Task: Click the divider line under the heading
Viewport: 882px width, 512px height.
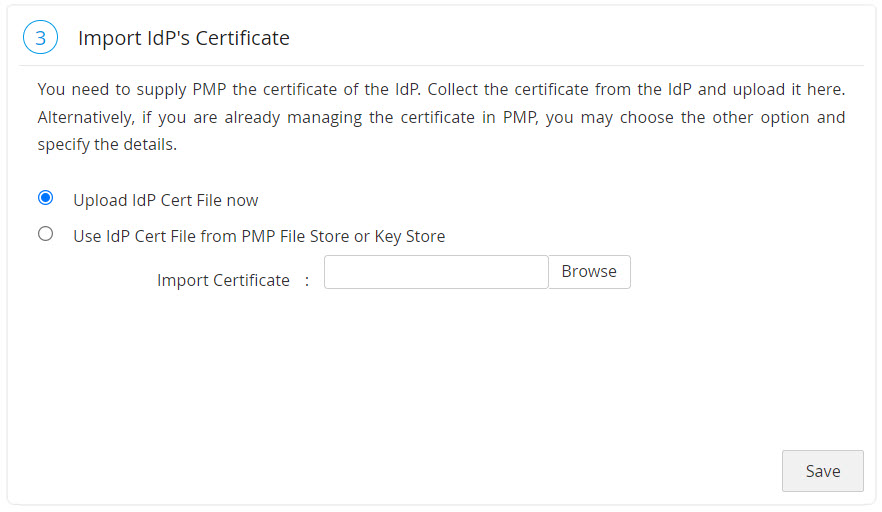Action: [x=440, y=66]
